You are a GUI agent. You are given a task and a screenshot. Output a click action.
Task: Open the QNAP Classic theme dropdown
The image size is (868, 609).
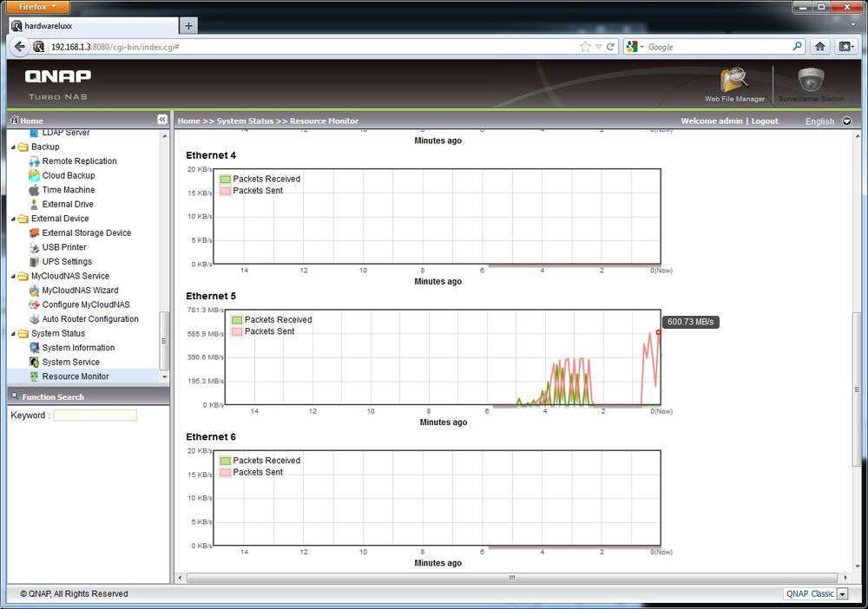pyautogui.click(x=843, y=594)
